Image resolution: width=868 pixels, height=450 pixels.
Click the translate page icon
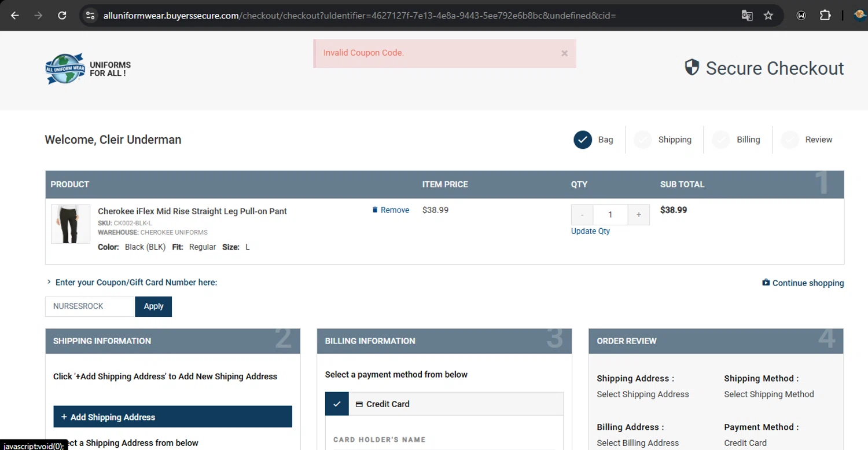tap(747, 16)
